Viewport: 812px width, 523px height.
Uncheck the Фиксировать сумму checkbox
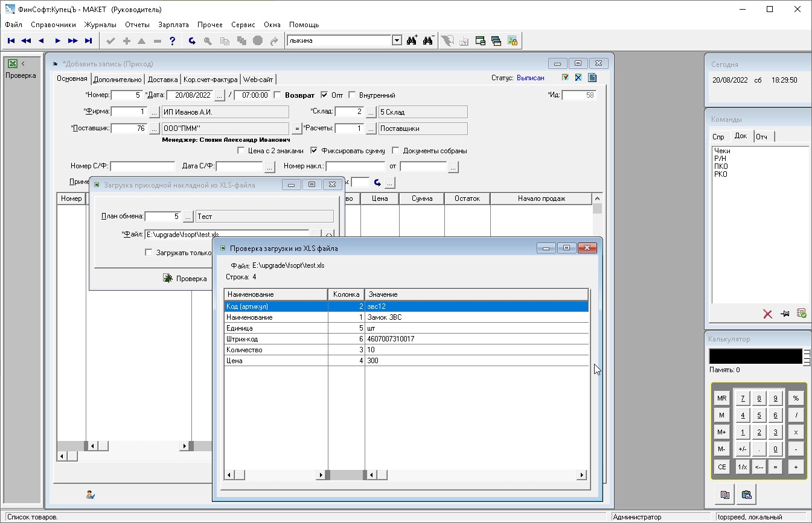coord(314,151)
